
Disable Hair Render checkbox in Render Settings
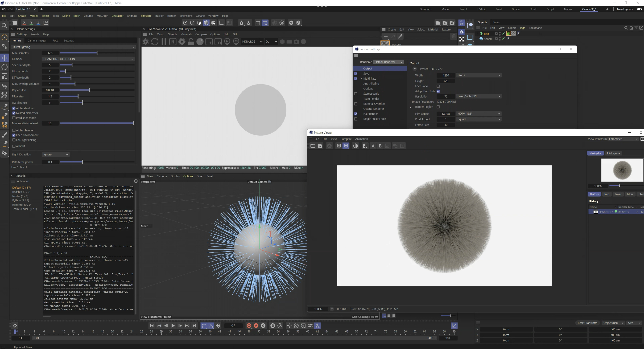356,114
